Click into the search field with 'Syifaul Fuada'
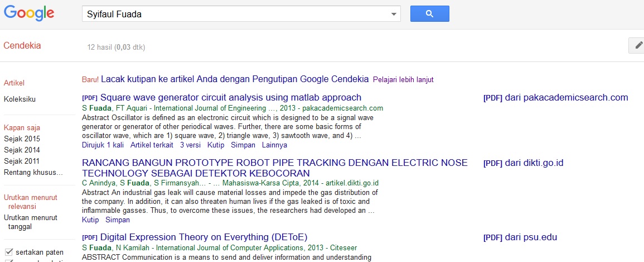 [x=234, y=14]
